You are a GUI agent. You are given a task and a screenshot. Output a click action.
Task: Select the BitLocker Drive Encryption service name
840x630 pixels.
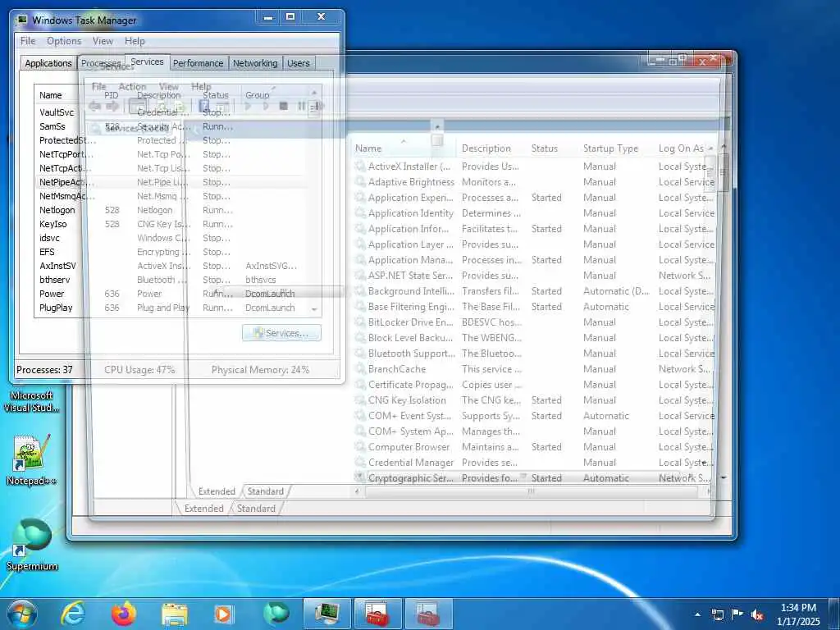click(410, 322)
